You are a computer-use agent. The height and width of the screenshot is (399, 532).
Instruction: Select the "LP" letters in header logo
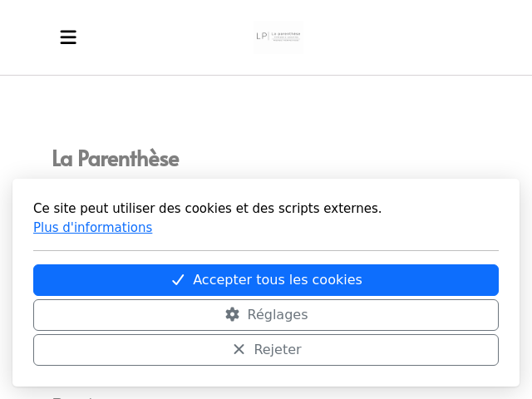(262, 36)
